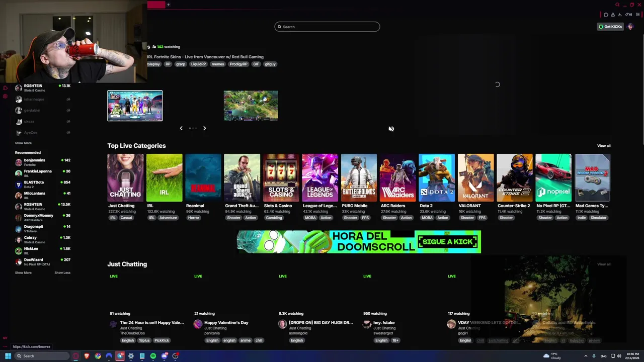Open Happy Valentine's Day stream by panitania
The width and height of the screenshot is (644, 362).
[x=226, y=323]
